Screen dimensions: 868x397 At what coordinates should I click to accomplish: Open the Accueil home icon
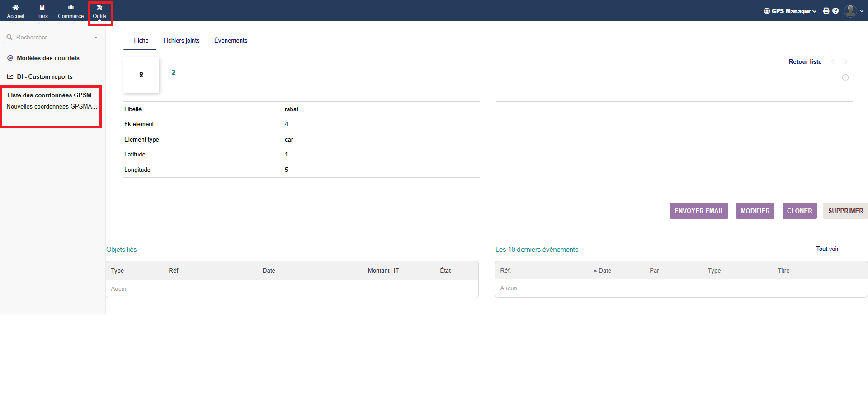(x=15, y=8)
